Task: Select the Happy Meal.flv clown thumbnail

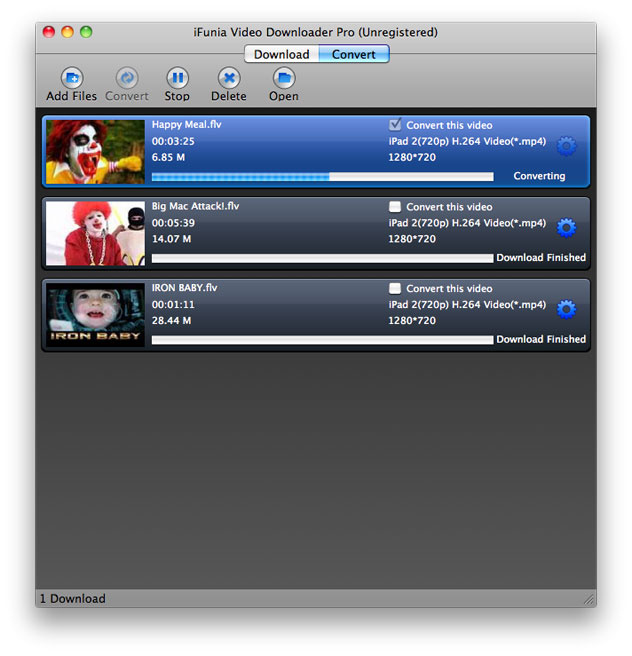Action: pyautogui.click(x=95, y=152)
